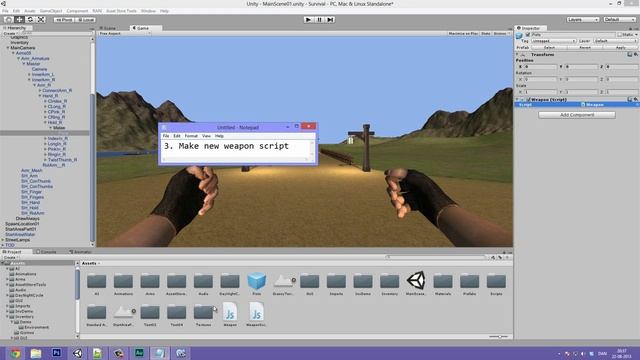Open the Animations asset folder
Viewport: 640px width, 360px height.
click(x=123, y=284)
